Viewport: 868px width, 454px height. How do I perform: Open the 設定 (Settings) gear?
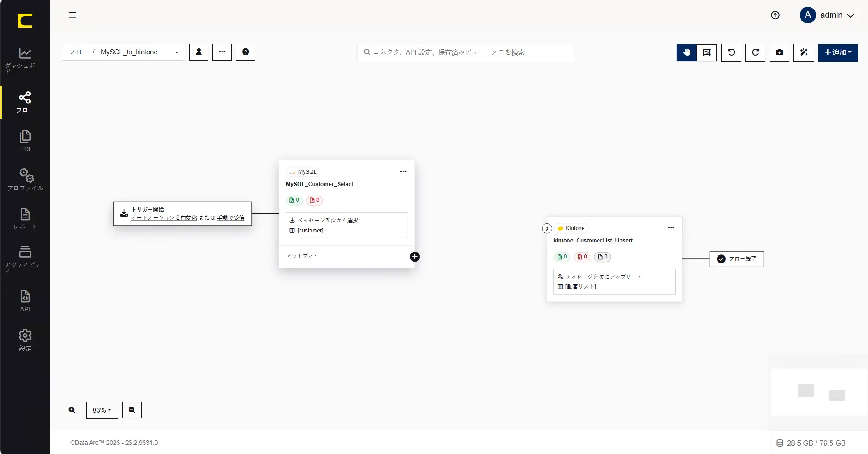pyautogui.click(x=25, y=340)
